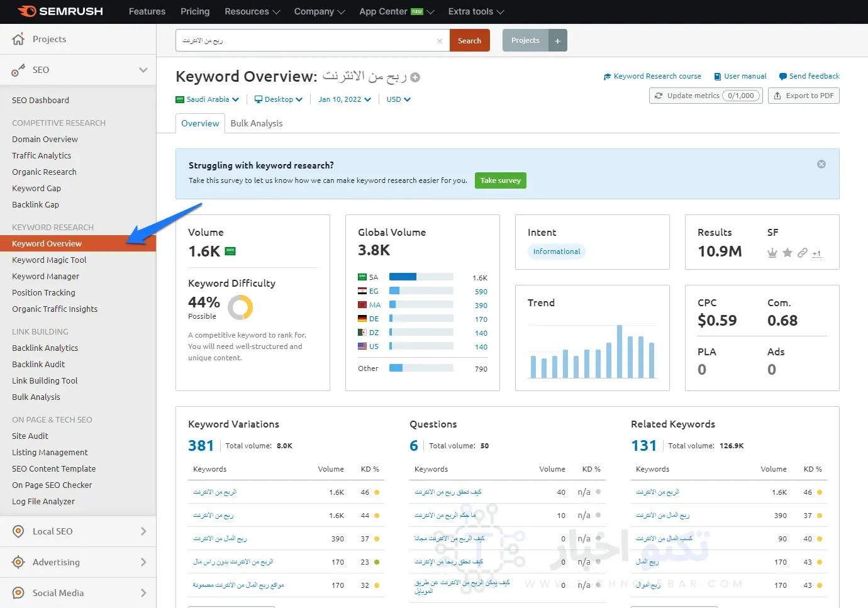The image size is (868, 608).
Task: Open Log File Analyzer in sidebar
Action: pos(43,501)
